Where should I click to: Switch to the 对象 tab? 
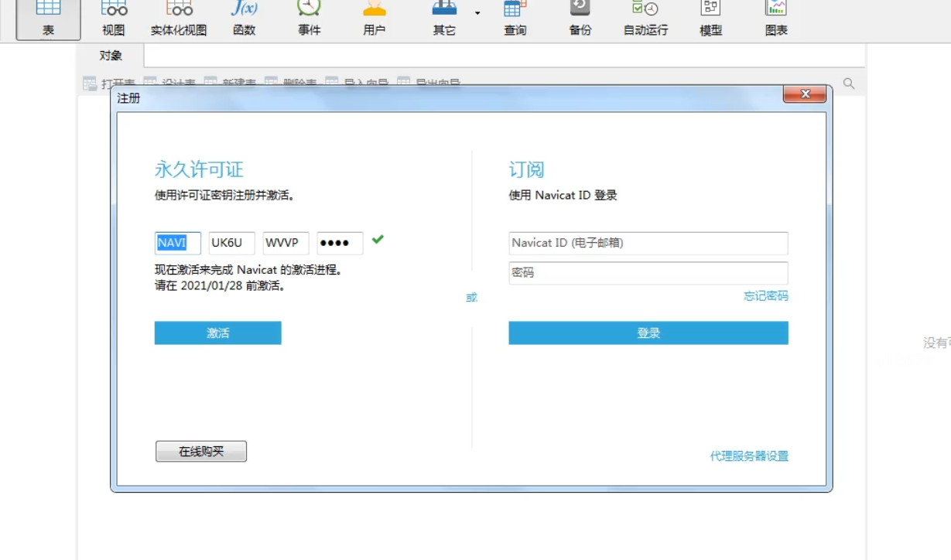(111, 56)
